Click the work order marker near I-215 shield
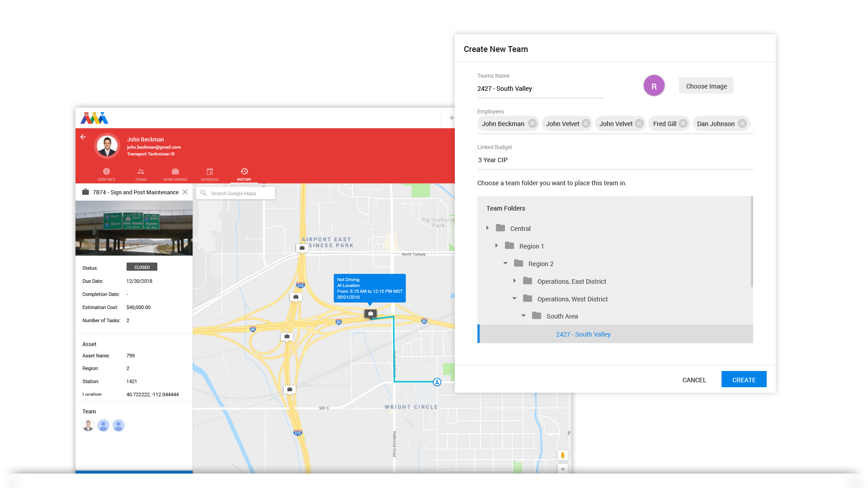This screenshot has height=488, width=868. click(x=296, y=297)
